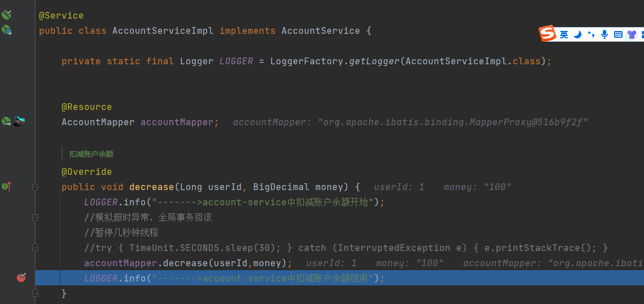Click the gutter icon next to AccountServiceImpl class
Image resolution: width=644 pixels, height=304 pixels.
[x=6, y=30]
